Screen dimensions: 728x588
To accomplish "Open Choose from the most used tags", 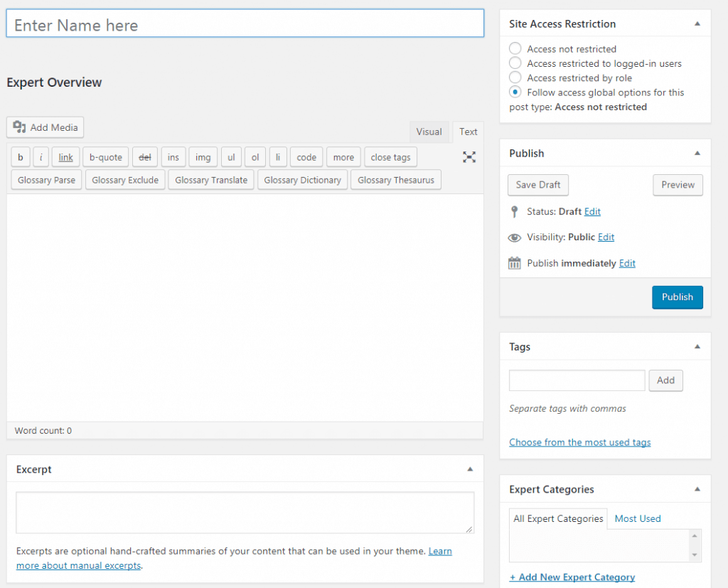I will pyautogui.click(x=579, y=442).
